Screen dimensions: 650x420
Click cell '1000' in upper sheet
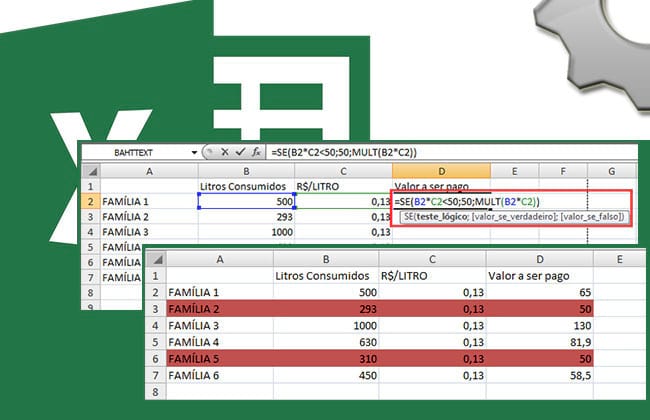coord(246,232)
